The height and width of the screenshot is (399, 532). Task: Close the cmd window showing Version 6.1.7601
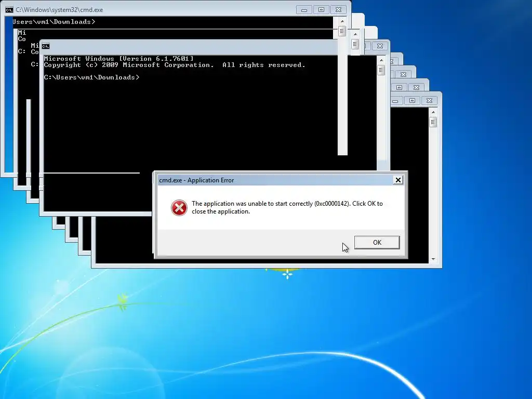pyautogui.click(x=380, y=46)
